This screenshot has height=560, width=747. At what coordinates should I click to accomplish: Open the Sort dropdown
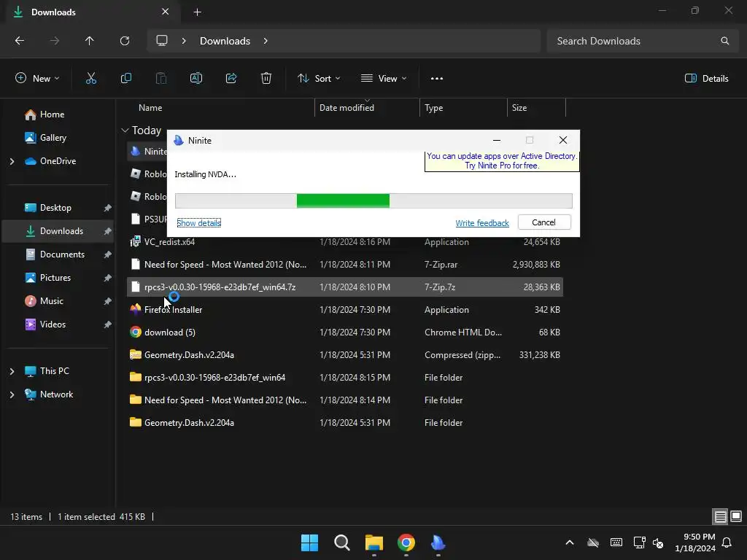point(319,79)
